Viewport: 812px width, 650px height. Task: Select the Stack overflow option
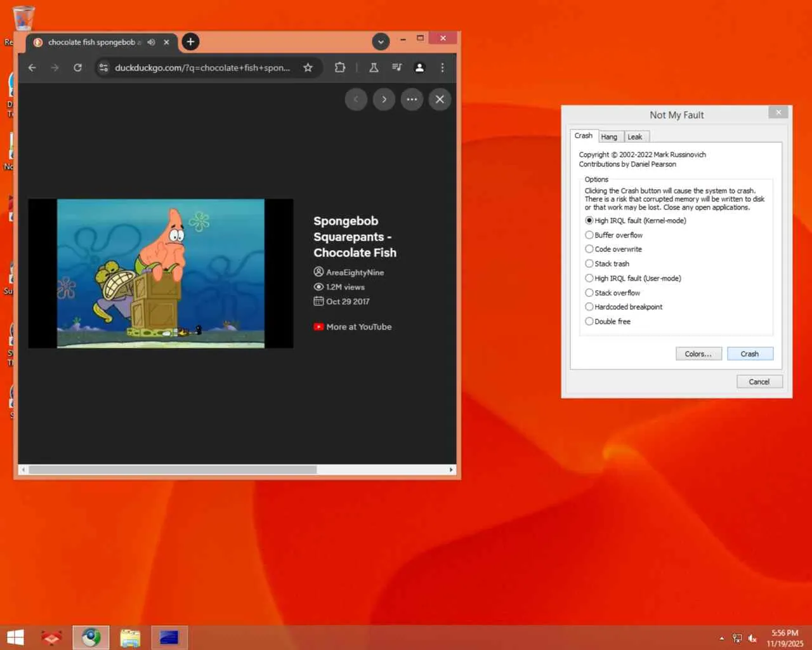pos(612,293)
